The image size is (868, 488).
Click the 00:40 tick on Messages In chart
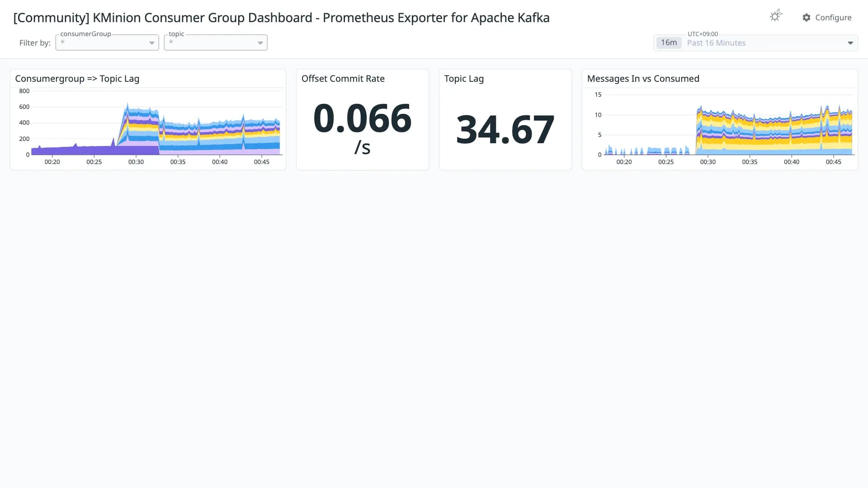[792, 162]
